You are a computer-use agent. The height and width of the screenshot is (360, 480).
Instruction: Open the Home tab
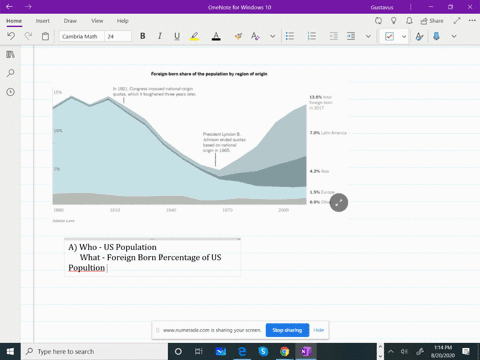14,21
